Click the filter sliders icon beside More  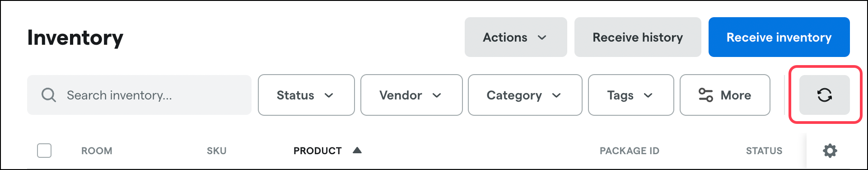[x=705, y=95]
